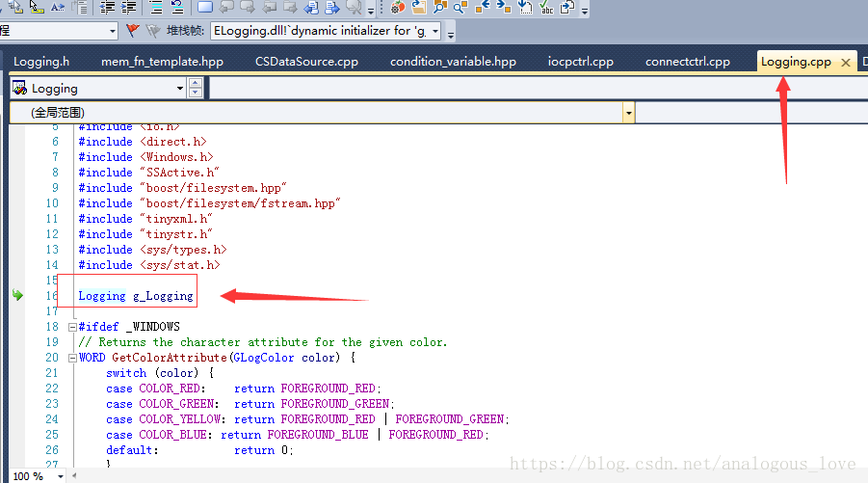This screenshot has width=868, height=483.
Task: Expand debug location toolbar overflow options
Action: 451,35
